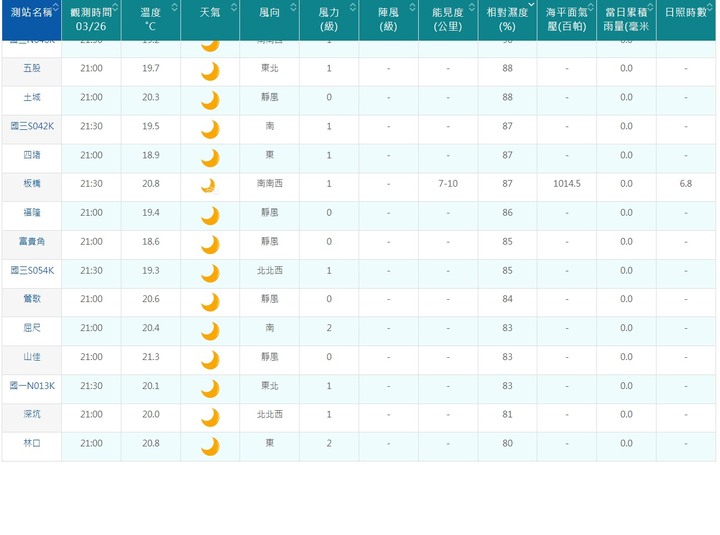The width and height of the screenshot is (720, 535).
Task: Click observation time 21:30 for 國一N013K
Action: (x=91, y=385)
